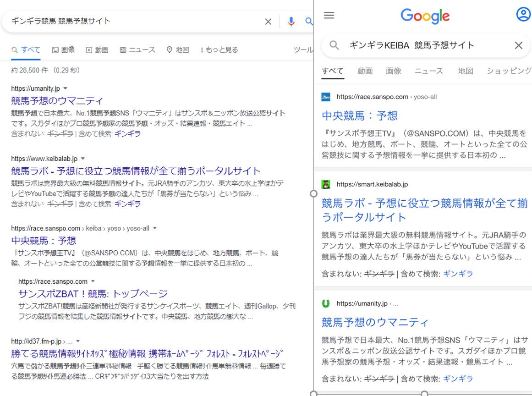532x396 pixels.
Task: Select the すべて tab in desktop search
Action: coord(26,50)
